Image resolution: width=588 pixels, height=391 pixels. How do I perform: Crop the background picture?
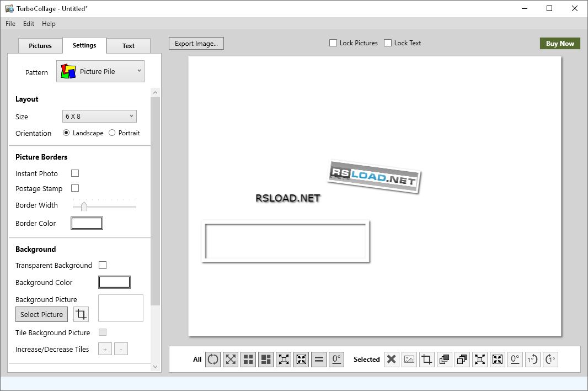coord(81,314)
